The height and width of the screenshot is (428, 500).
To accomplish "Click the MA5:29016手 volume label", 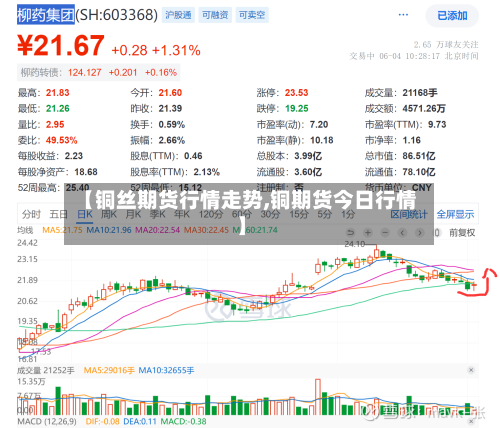I will tap(109, 370).
